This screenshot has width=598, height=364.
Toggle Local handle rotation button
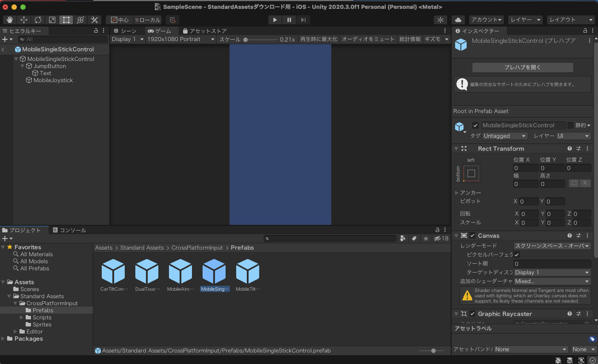click(148, 20)
